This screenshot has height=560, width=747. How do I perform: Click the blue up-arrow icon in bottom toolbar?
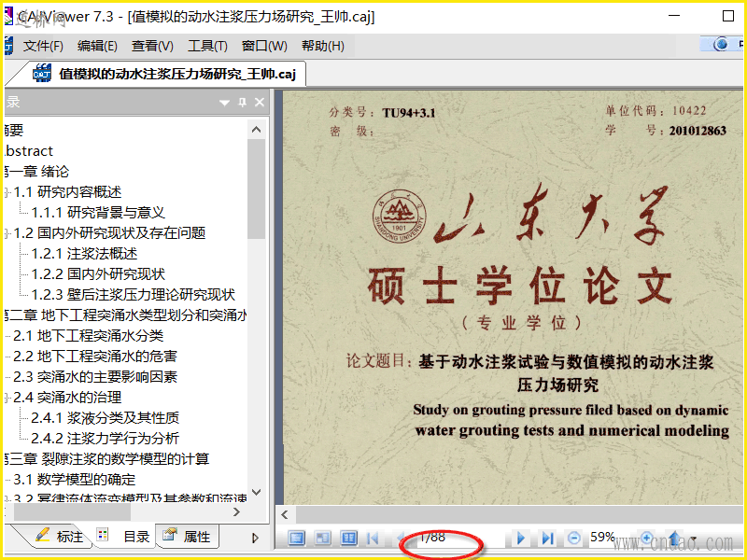click(675, 539)
